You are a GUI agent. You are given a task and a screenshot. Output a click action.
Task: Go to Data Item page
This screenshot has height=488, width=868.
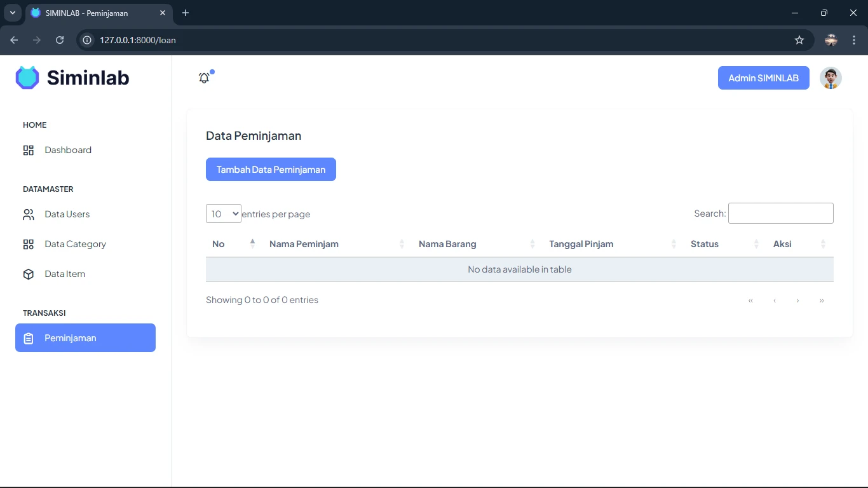[65, 274]
